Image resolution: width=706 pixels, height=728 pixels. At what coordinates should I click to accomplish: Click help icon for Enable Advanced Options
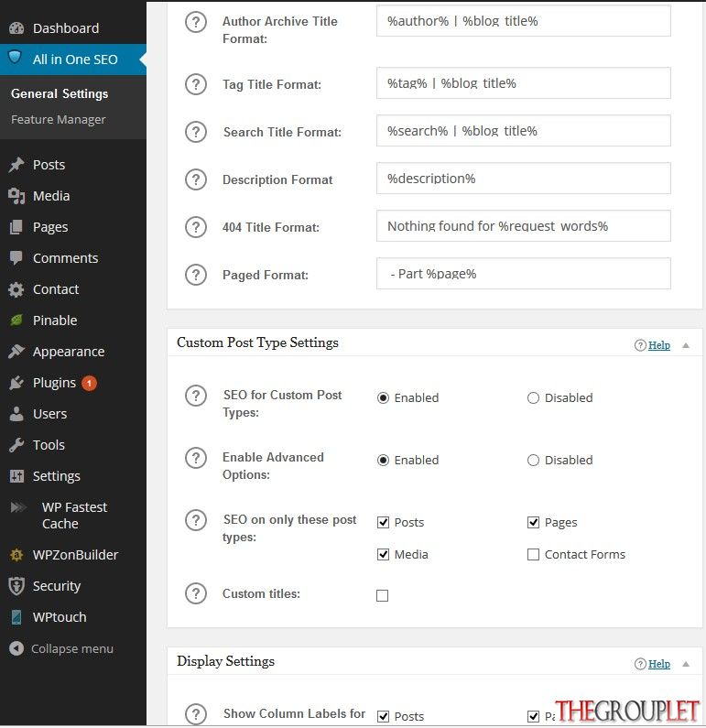196,458
